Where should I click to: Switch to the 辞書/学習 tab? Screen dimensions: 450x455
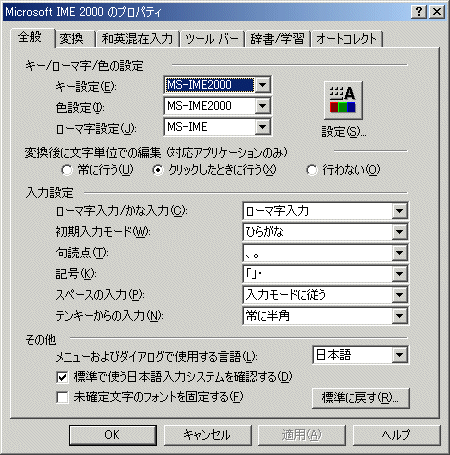[277, 39]
